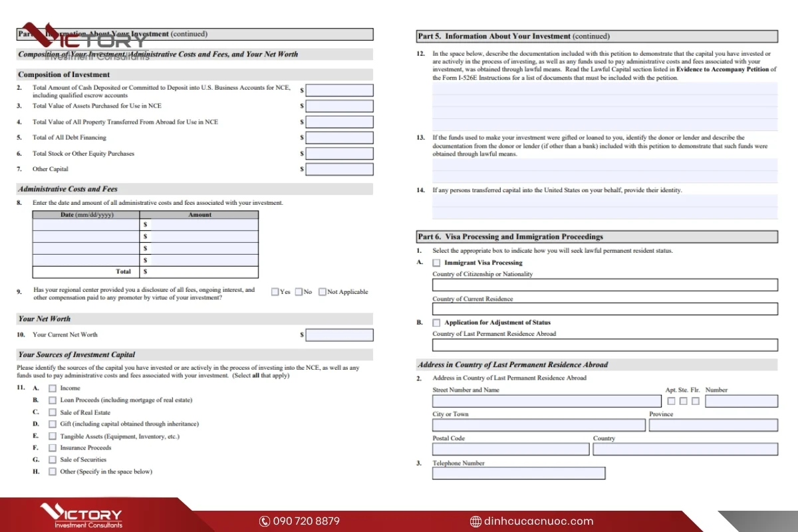Click the Composition of Investment heading
Viewport: 798px width, 532px height.
pos(64,74)
